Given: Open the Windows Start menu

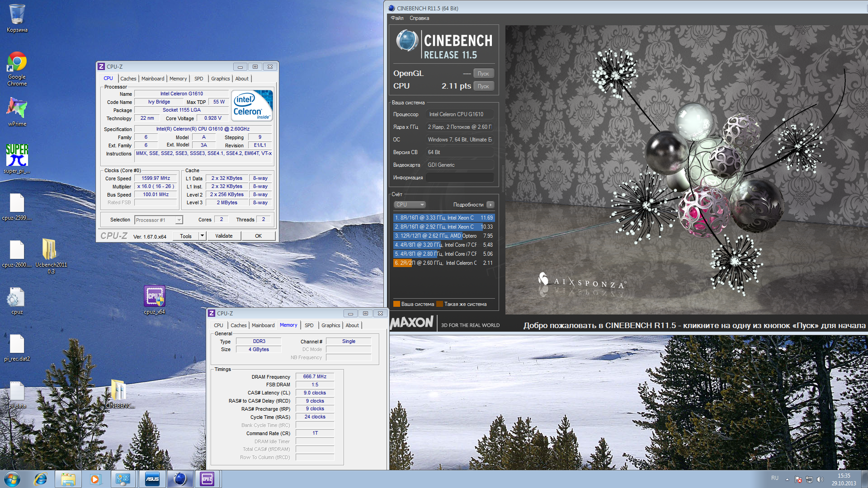Looking at the screenshot, I should 12,479.
